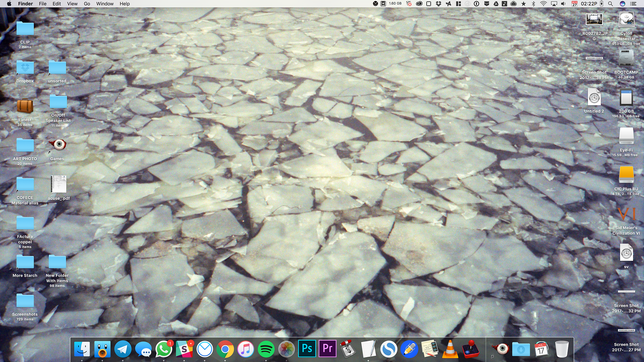This screenshot has height=362, width=644.
Task: Open the Finder File menu
Action: [x=43, y=4]
